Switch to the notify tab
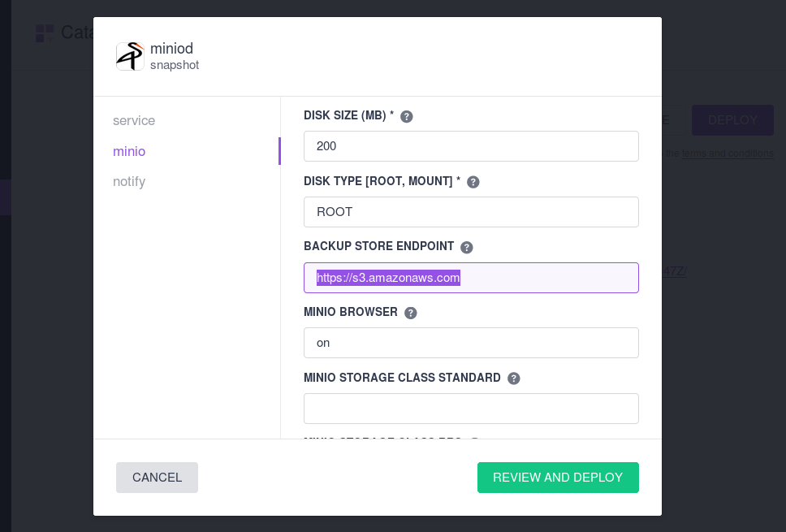 click(129, 181)
